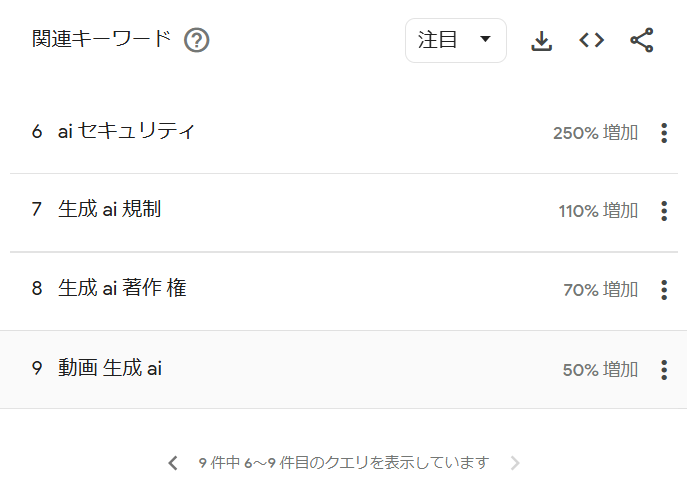Image resolution: width=687 pixels, height=495 pixels.
Task: Open the help icon beside 関連キーワード
Action: point(196,40)
